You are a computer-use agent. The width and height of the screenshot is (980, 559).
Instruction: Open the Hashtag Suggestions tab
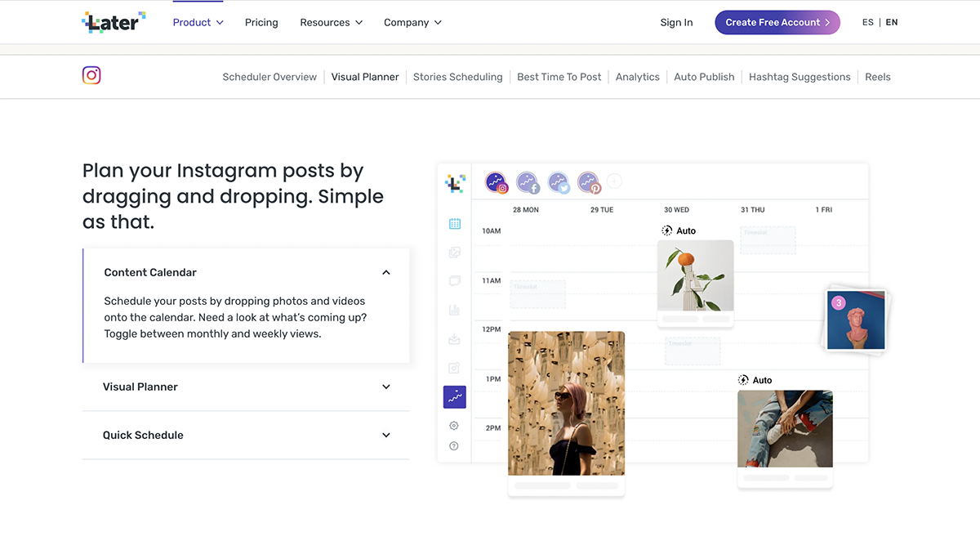coord(799,77)
